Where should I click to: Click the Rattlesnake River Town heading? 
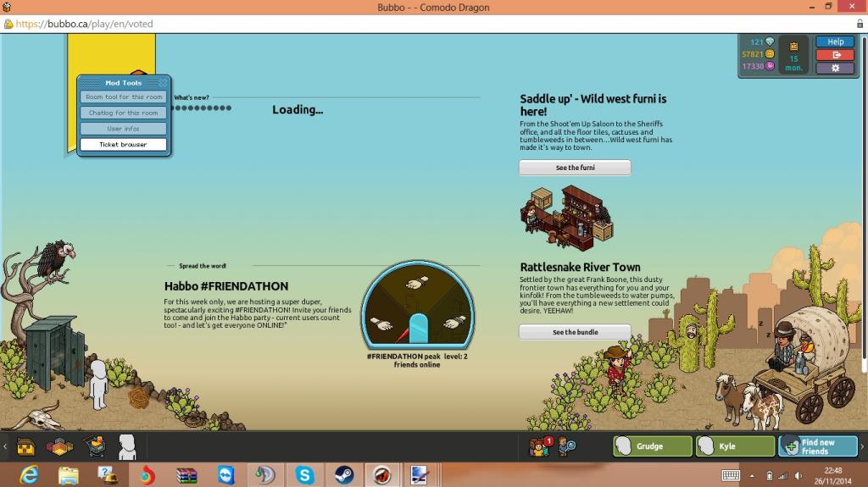[x=580, y=267]
